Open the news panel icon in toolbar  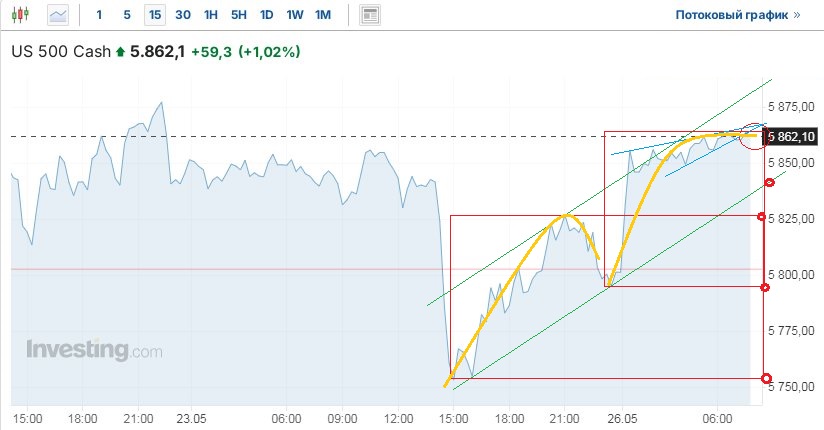point(370,15)
